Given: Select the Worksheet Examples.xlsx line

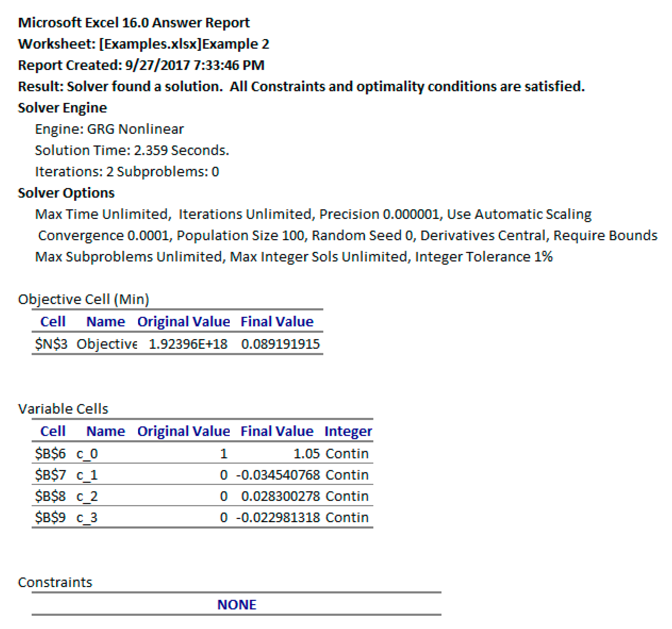Looking at the screenshot, I should click(143, 44).
